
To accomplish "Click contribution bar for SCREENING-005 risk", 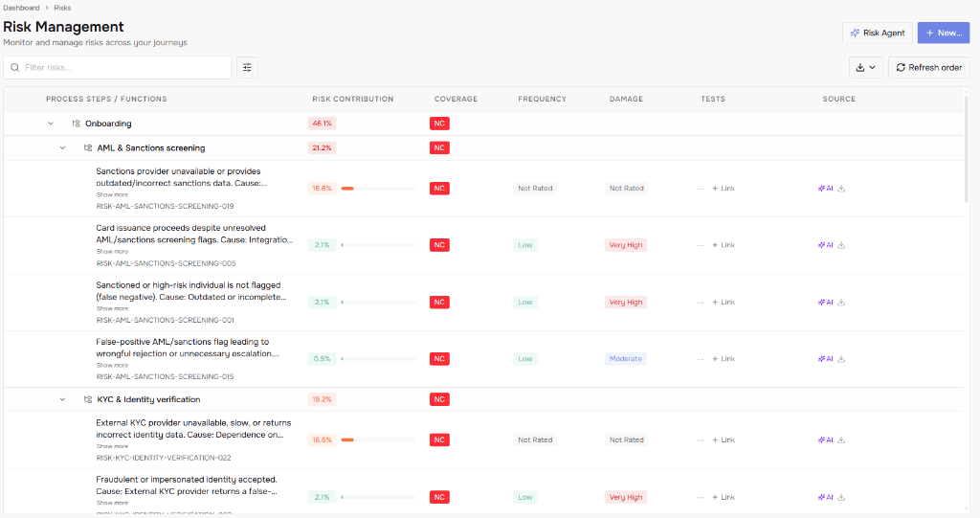I will point(377,245).
